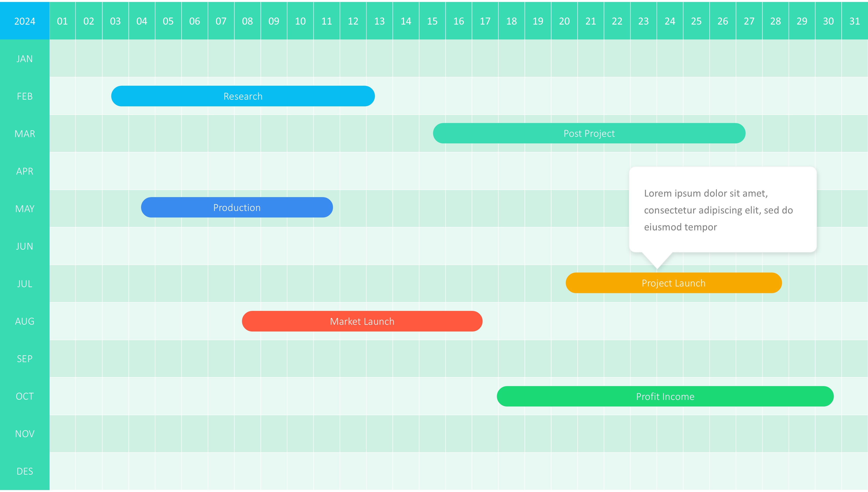Screen dimensions: 868x492
Task: Click day 01 column header
Action: pyautogui.click(x=62, y=21)
